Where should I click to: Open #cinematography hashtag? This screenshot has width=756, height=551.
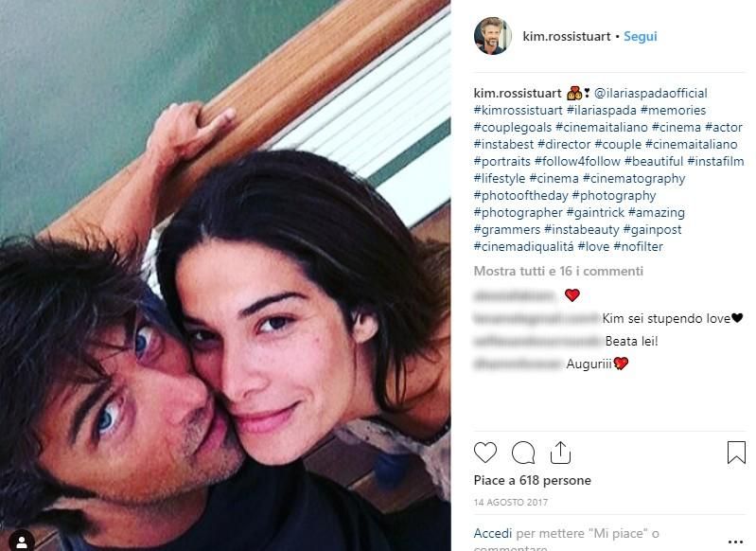point(634,179)
